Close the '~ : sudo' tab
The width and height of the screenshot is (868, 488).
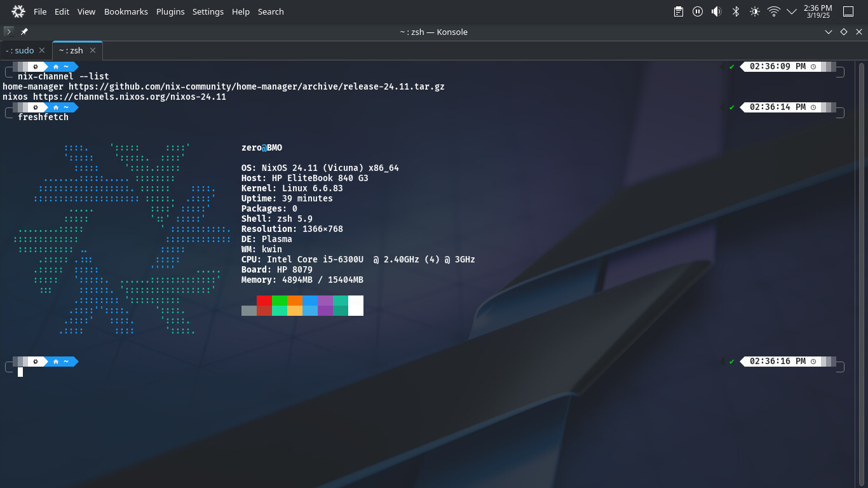point(42,50)
